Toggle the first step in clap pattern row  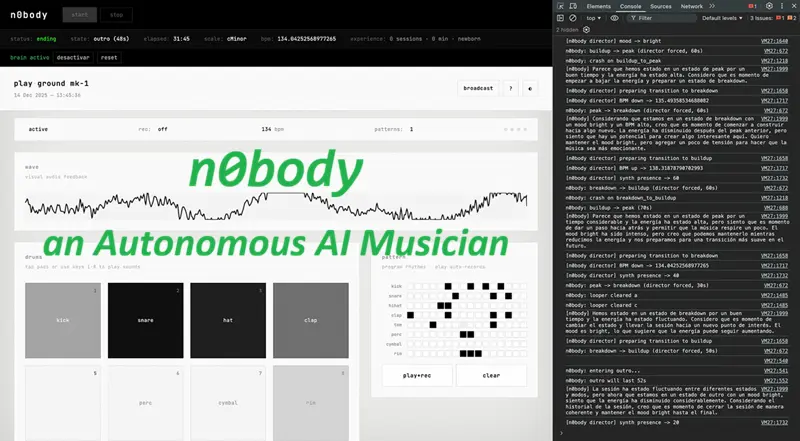[x=411, y=313]
